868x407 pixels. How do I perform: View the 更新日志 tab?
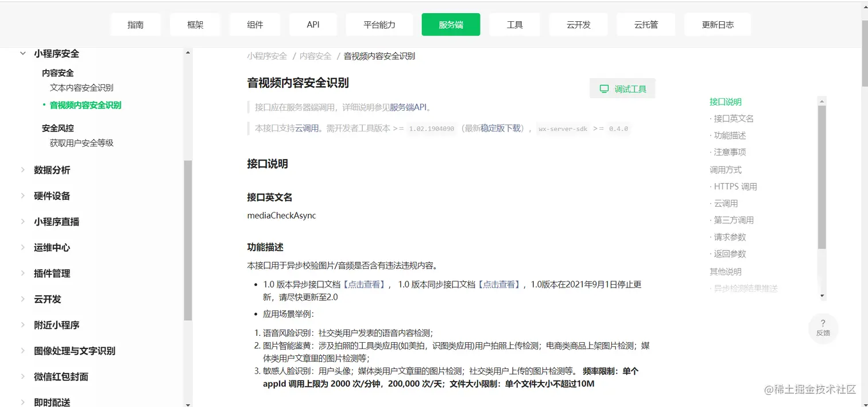pyautogui.click(x=718, y=25)
